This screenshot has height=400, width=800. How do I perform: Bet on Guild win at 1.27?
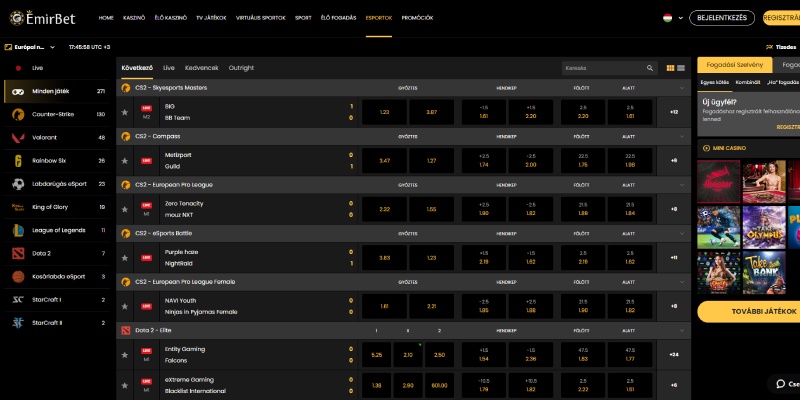click(x=431, y=161)
